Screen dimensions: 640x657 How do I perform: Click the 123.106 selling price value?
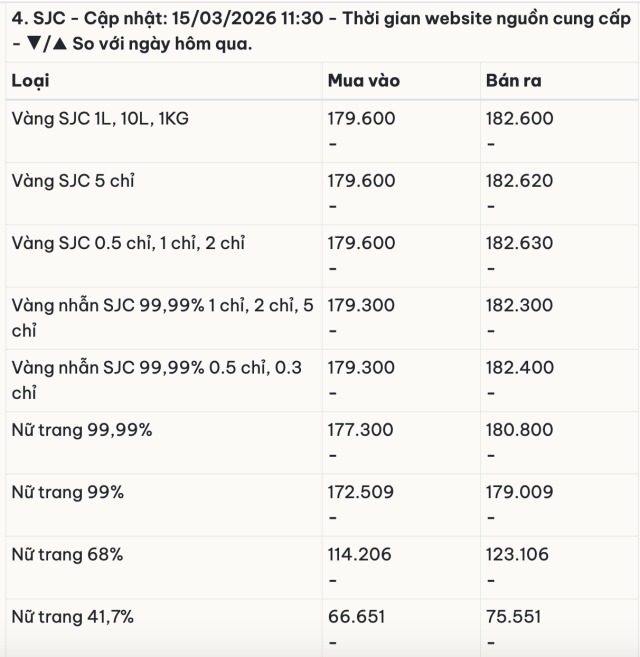[519, 554]
